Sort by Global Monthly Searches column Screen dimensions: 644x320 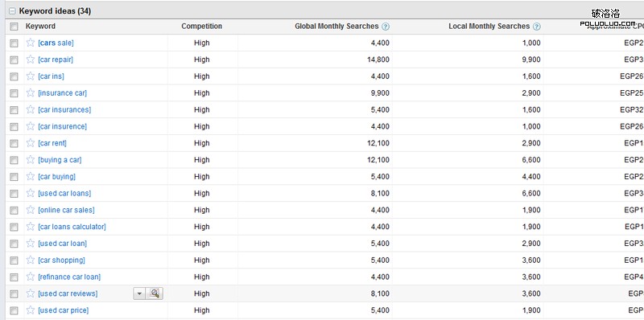click(x=336, y=27)
